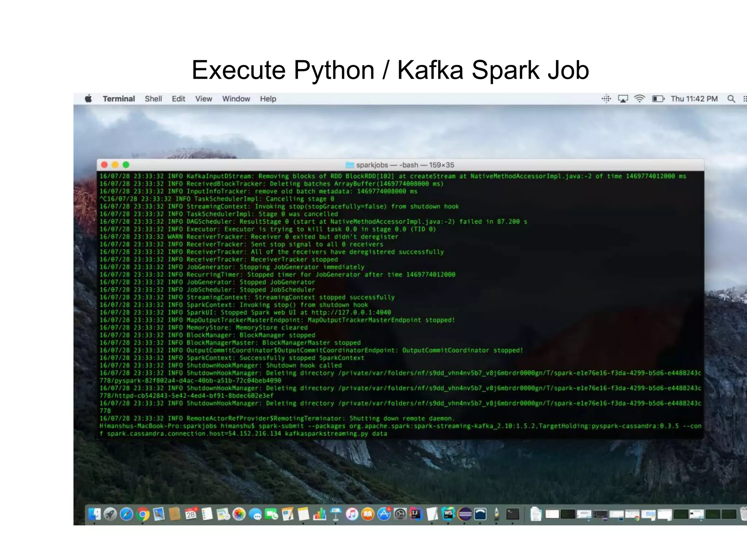
Task: Minimize the sparkjobs terminal window
Action: pyautogui.click(x=115, y=165)
